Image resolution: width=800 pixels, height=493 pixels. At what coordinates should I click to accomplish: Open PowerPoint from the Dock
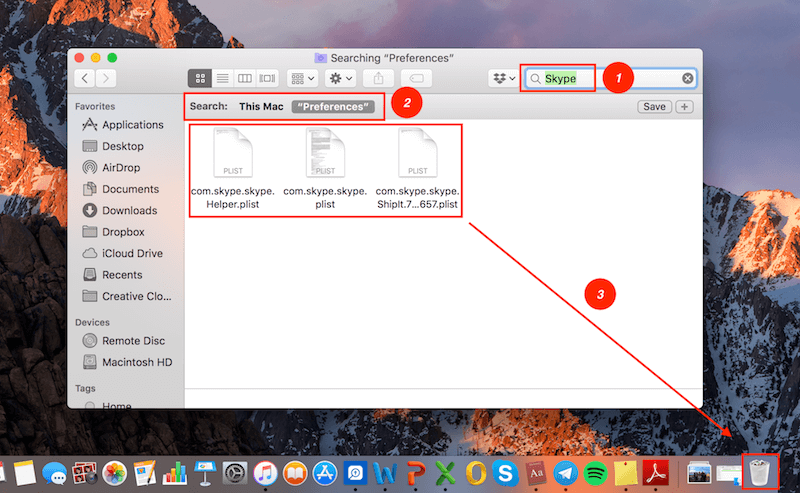(415, 474)
